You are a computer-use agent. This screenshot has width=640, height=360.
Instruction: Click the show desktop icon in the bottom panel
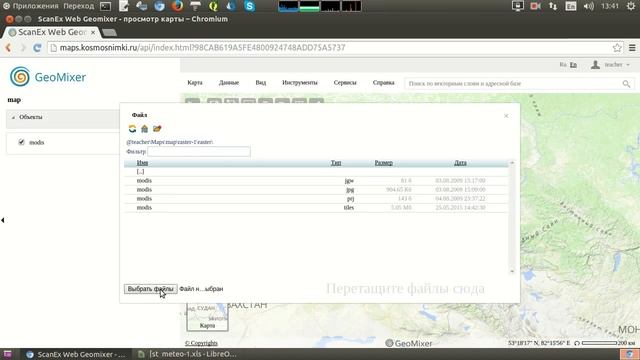[x=7, y=354]
